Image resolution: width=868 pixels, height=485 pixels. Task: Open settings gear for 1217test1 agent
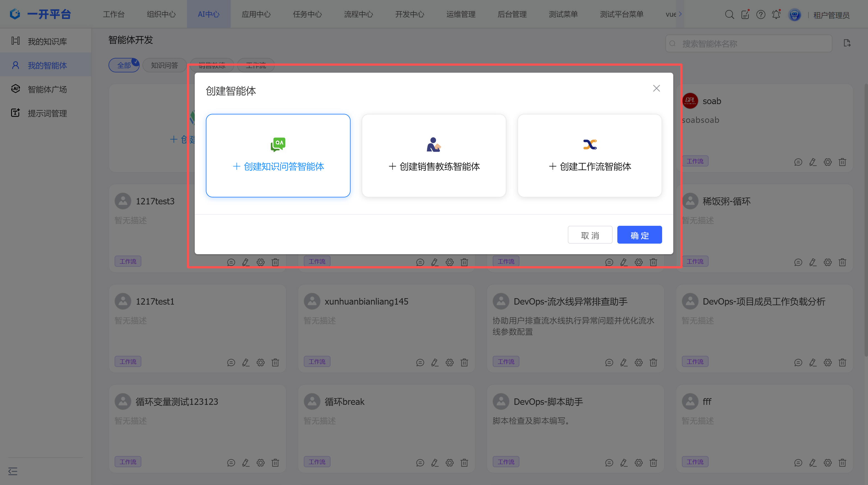pos(260,362)
